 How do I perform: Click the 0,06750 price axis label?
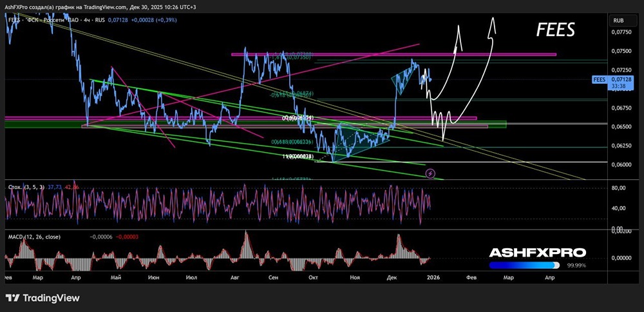tap(621, 108)
